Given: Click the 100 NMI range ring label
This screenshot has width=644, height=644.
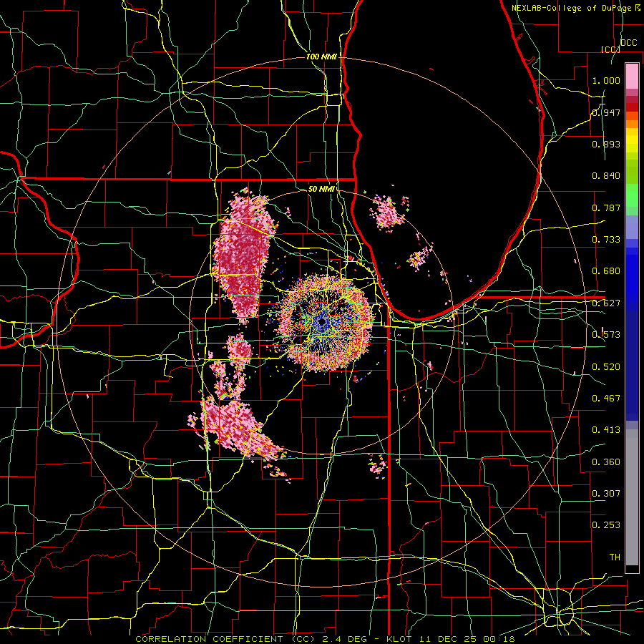Looking at the screenshot, I should point(321,57).
